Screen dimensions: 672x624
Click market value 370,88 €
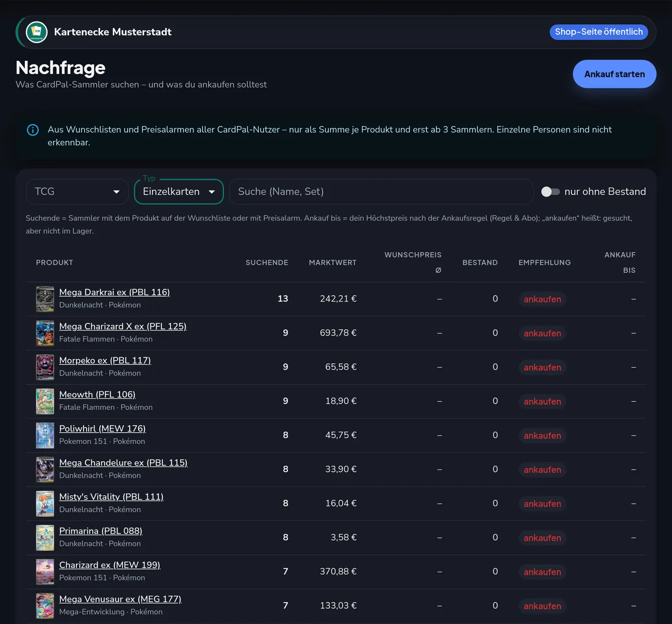[338, 571]
